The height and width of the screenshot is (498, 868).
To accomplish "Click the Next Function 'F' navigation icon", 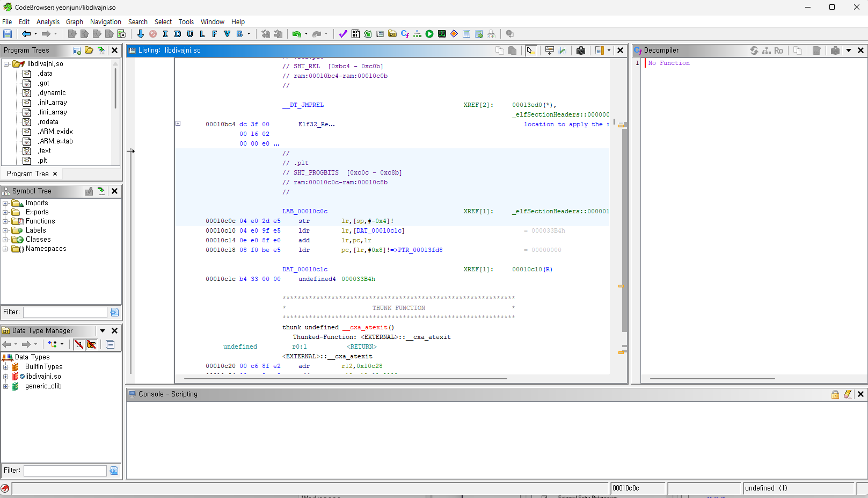I will tap(215, 34).
